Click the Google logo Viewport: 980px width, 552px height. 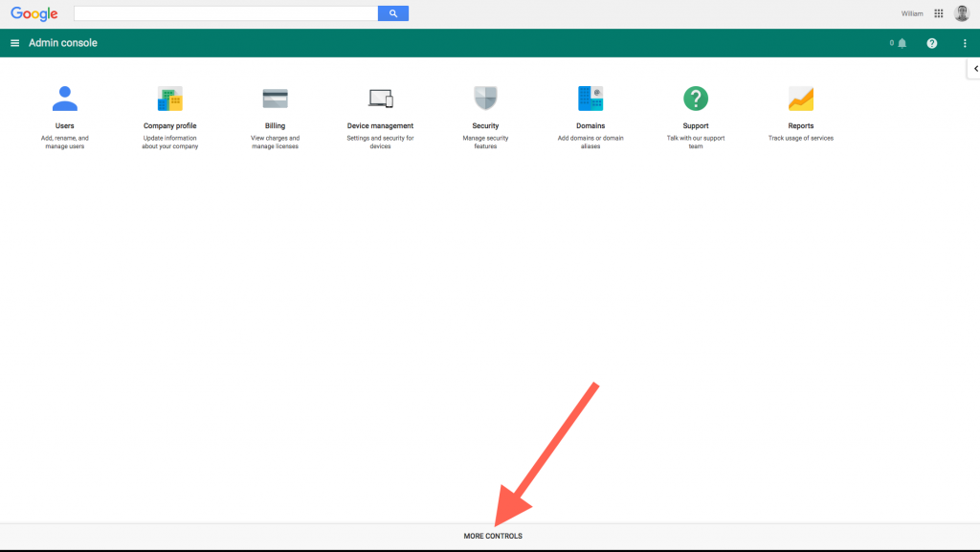[x=34, y=13]
